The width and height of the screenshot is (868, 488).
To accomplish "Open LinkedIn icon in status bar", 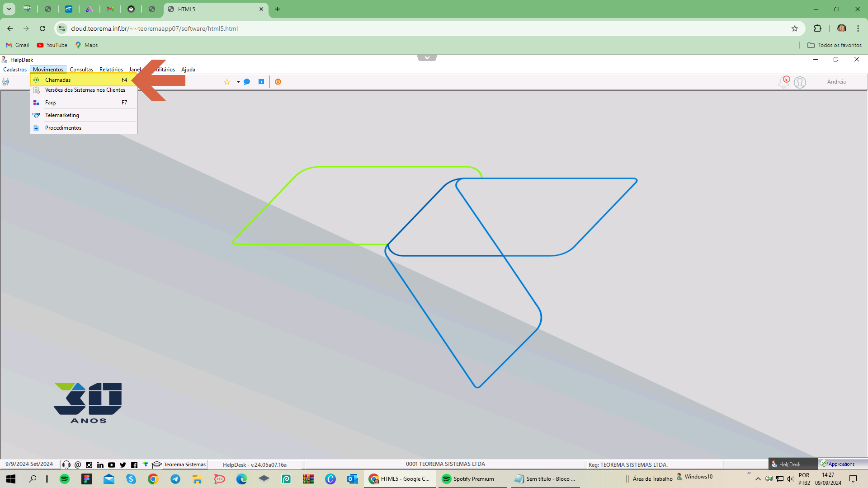I will 100,465.
